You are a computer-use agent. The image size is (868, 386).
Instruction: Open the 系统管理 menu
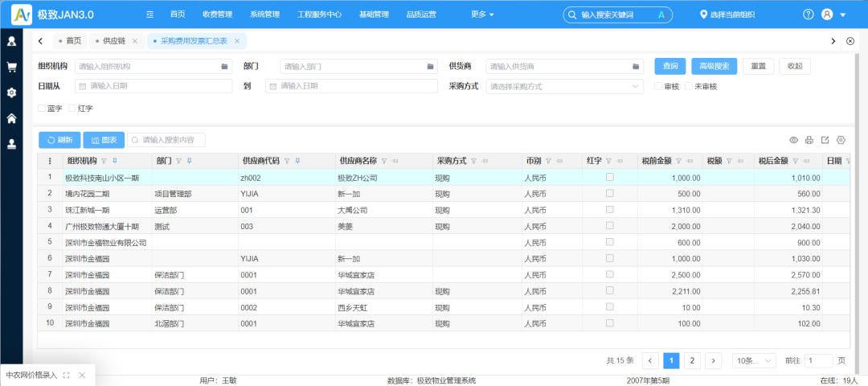[264, 14]
